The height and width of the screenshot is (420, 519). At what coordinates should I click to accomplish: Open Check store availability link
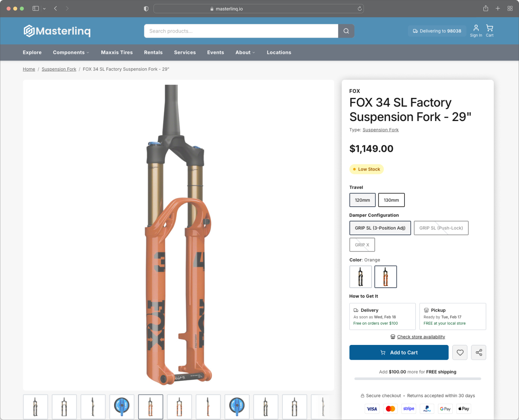click(x=421, y=337)
